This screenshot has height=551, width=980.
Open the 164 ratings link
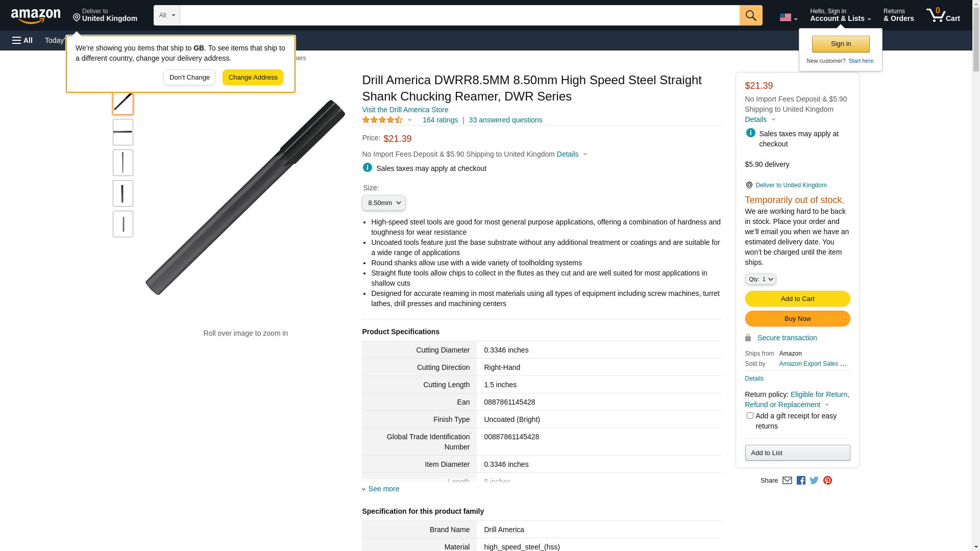pyautogui.click(x=440, y=120)
